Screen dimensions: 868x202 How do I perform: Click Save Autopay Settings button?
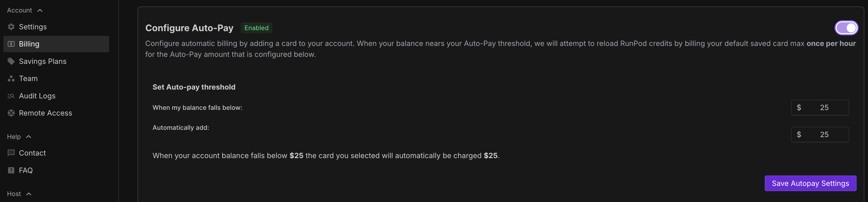[x=810, y=183]
